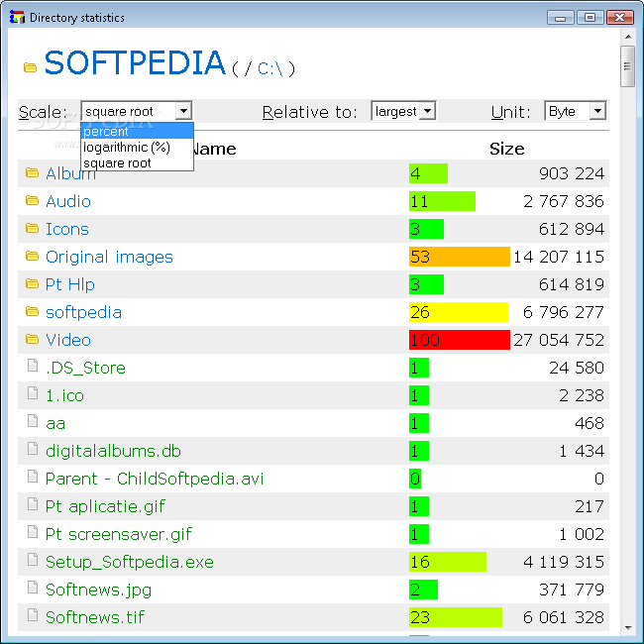Viewport: 644px width, 644px height.
Task: Choose square root in the Scale list
Action: click(x=137, y=163)
